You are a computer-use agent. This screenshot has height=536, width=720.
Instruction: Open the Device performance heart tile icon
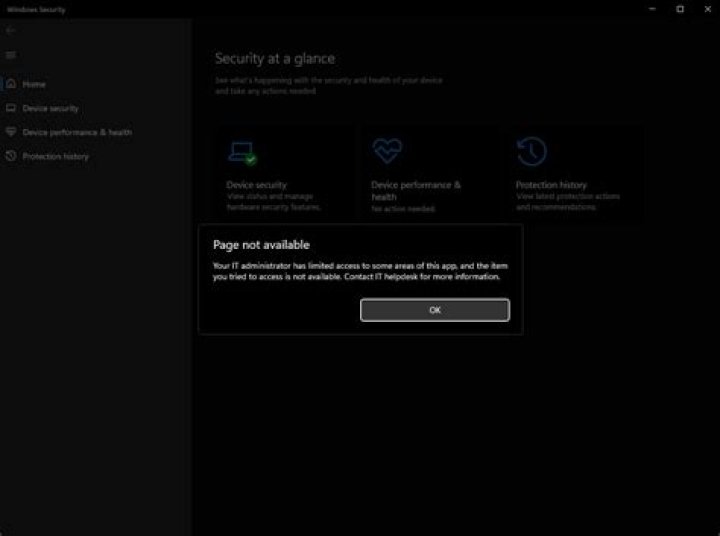point(387,151)
